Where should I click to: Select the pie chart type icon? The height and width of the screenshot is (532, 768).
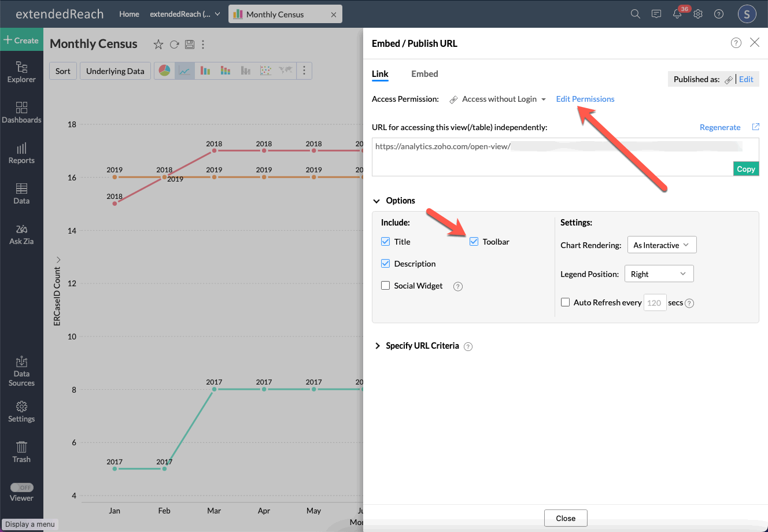point(165,71)
